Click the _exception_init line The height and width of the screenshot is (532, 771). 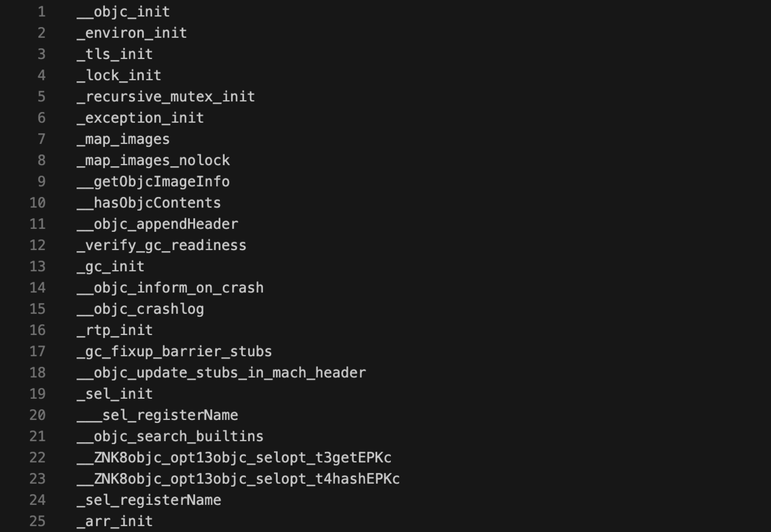(x=140, y=117)
